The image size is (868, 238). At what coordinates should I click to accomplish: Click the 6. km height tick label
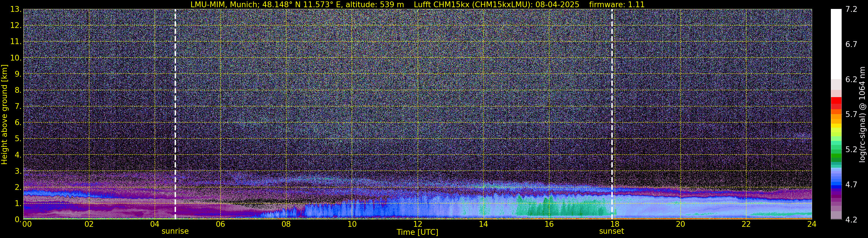[18, 122]
